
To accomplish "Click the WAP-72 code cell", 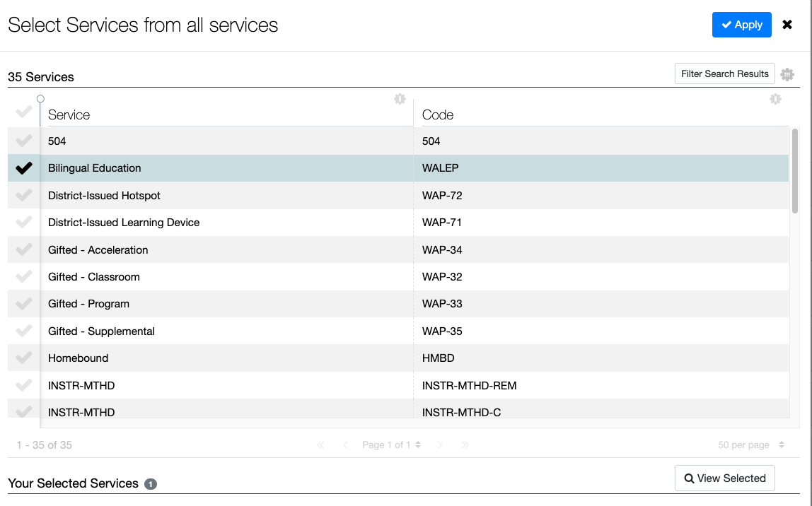I will point(442,196).
